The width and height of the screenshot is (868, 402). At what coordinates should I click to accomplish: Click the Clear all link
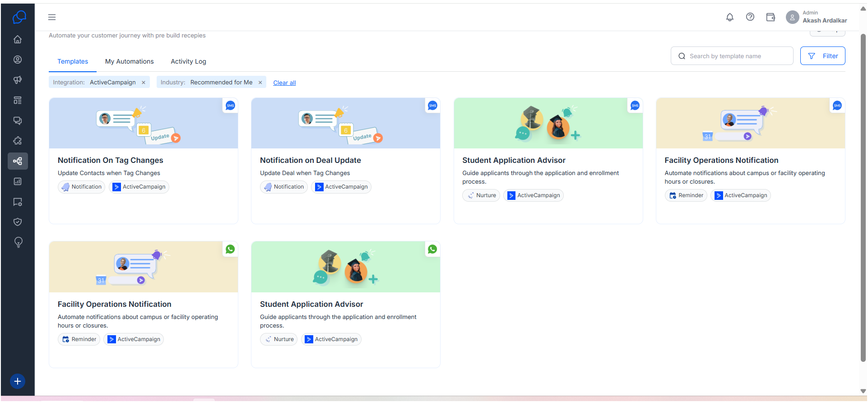(x=284, y=83)
